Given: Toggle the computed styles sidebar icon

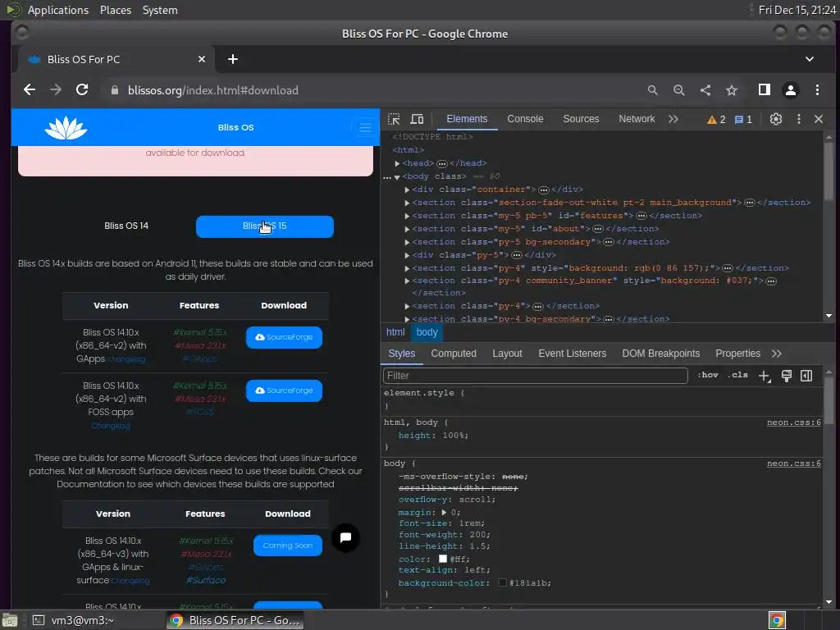Looking at the screenshot, I should (806, 376).
